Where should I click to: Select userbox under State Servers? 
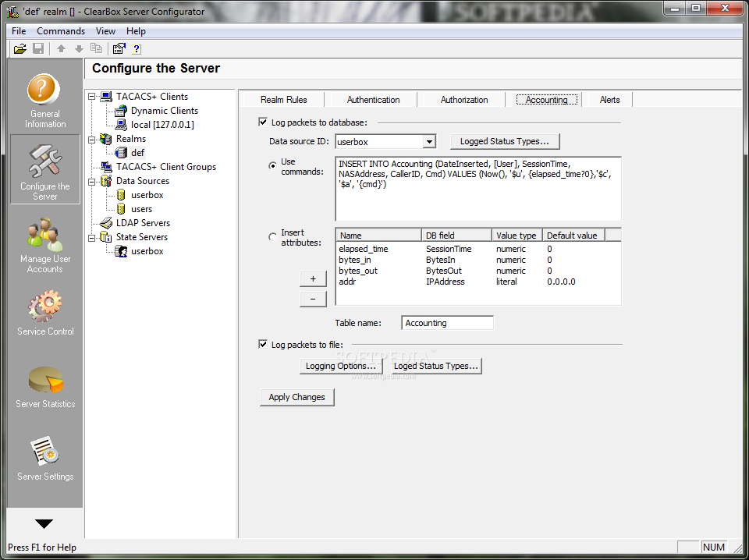[x=147, y=251]
